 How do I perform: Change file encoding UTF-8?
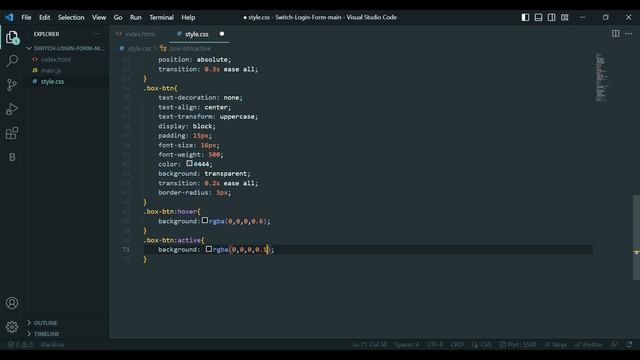tap(435, 344)
